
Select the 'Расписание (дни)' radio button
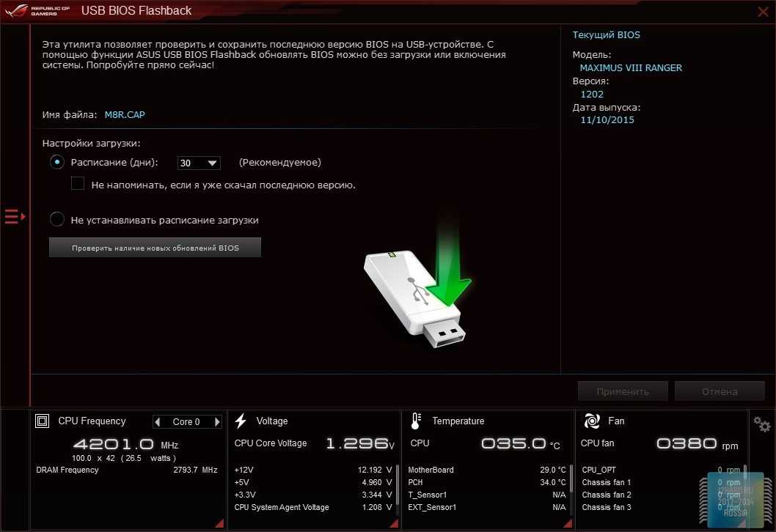(57, 163)
